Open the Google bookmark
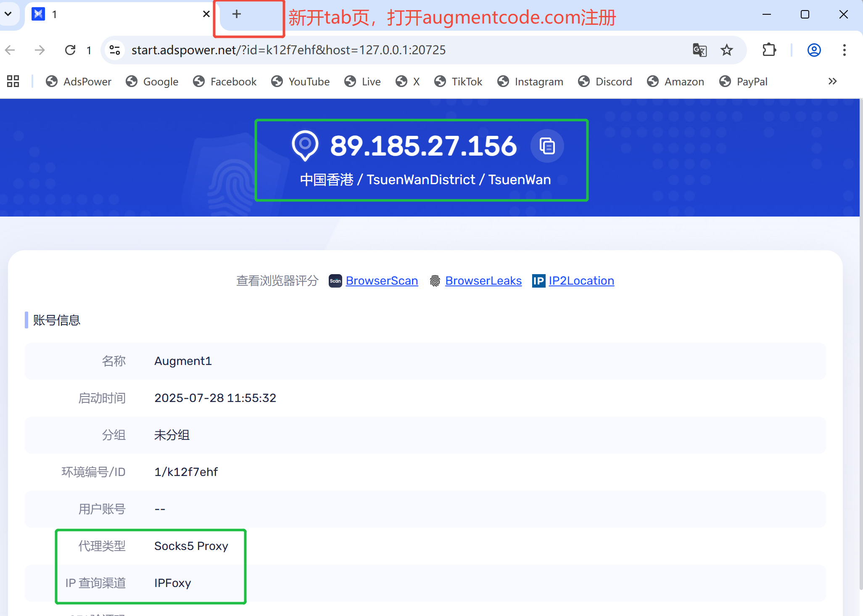Viewport: 863px width, 616px height. pos(152,82)
